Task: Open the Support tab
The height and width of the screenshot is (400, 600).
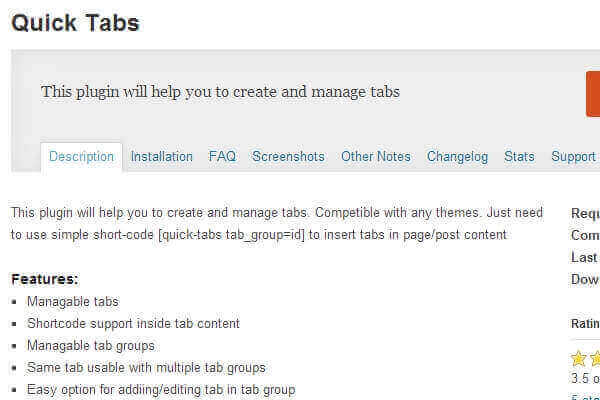Action: (573, 157)
